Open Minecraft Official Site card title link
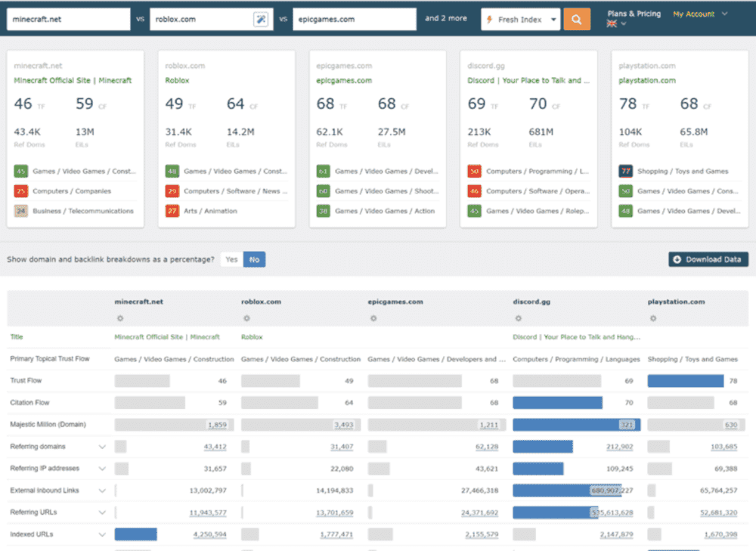This screenshot has height=551, width=756. tap(73, 81)
